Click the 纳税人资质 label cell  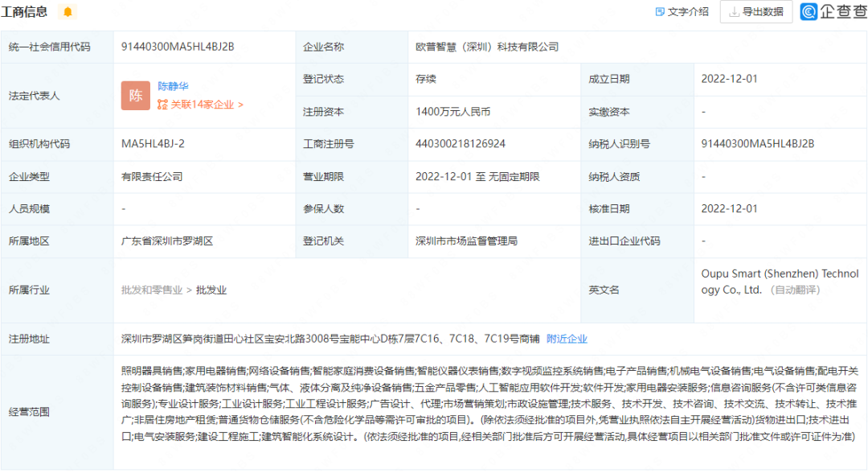click(637, 176)
